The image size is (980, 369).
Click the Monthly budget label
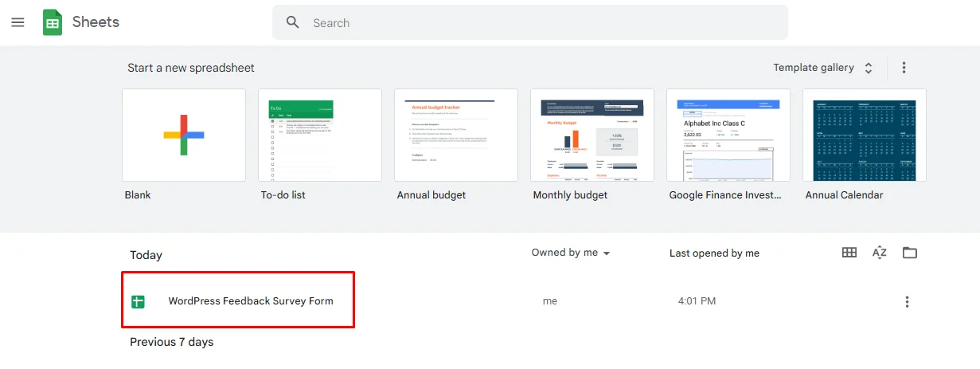click(x=570, y=195)
